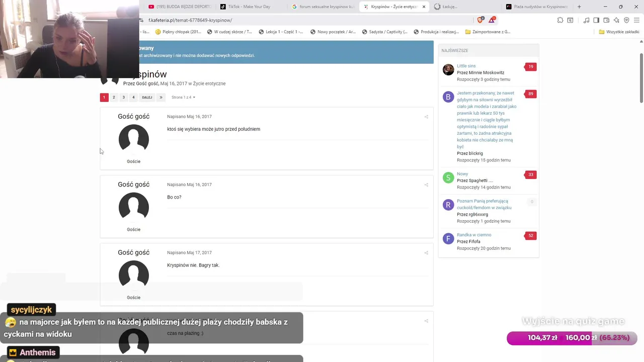Click the 89 replies badge

pyautogui.click(x=531, y=94)
